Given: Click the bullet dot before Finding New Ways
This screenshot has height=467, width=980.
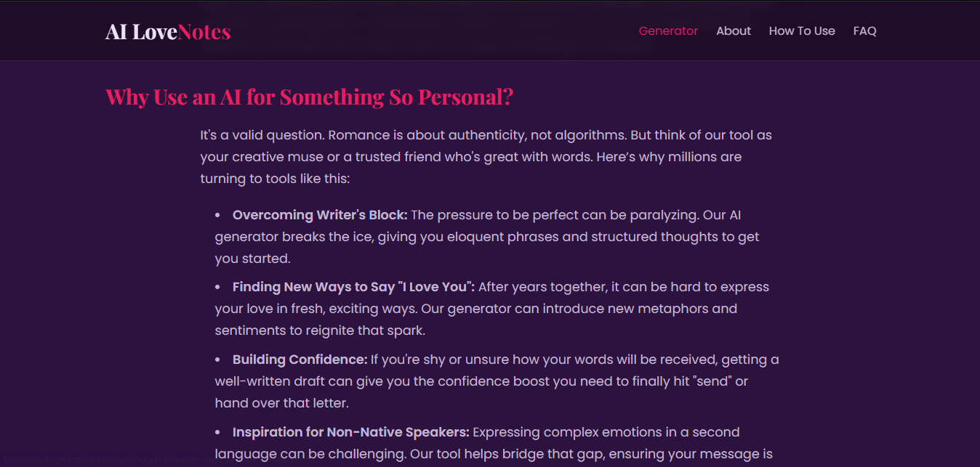Looking at the screenshot, I should (x=217, y=287).
